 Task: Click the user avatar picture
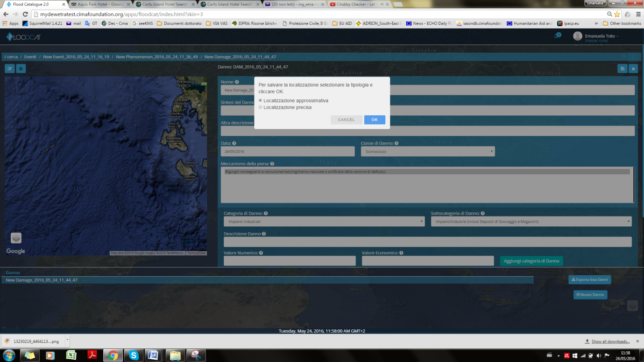coord(578,36)
